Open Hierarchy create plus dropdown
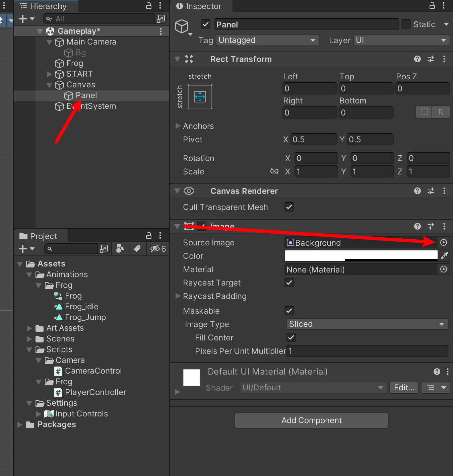 [x=26, y=19]
